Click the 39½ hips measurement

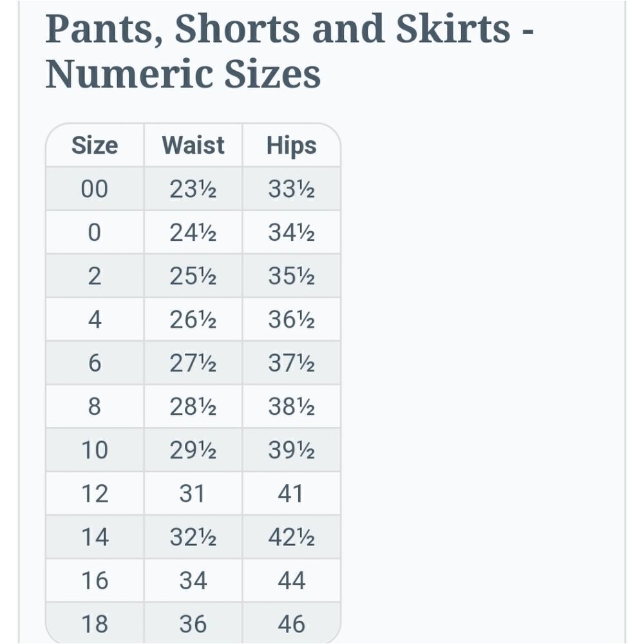(x=291, y=450)
